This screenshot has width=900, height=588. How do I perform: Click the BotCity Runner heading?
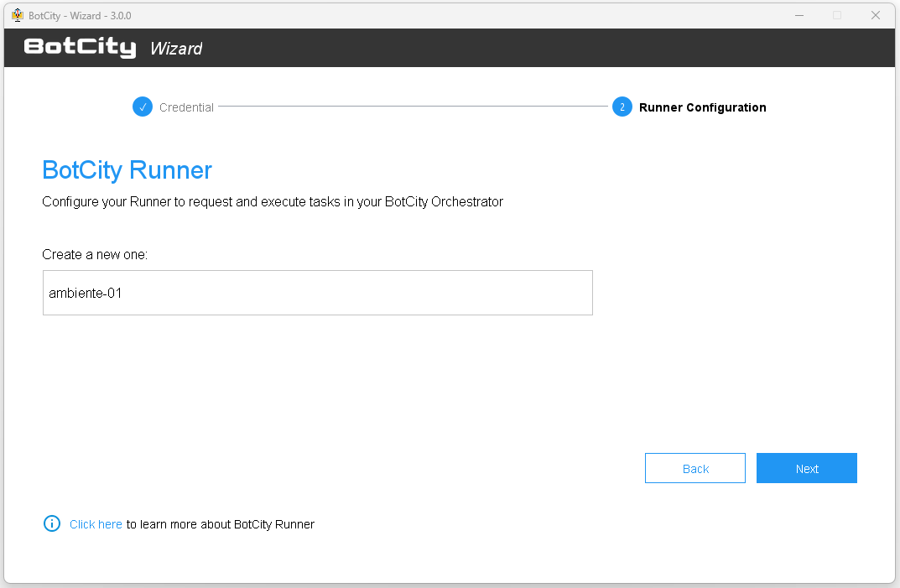click(127, 170)
